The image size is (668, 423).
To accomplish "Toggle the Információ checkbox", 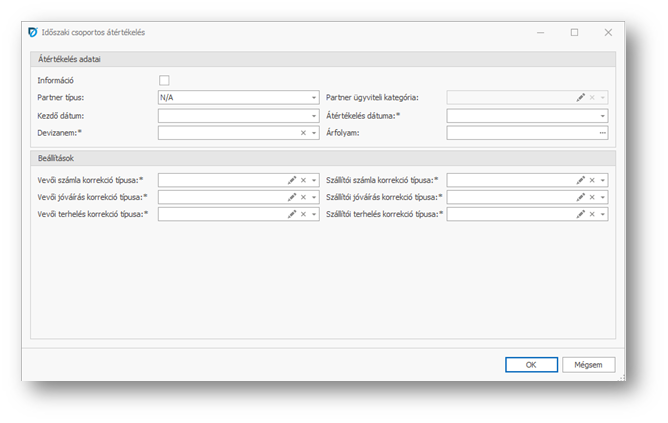I will click(164, 80).
